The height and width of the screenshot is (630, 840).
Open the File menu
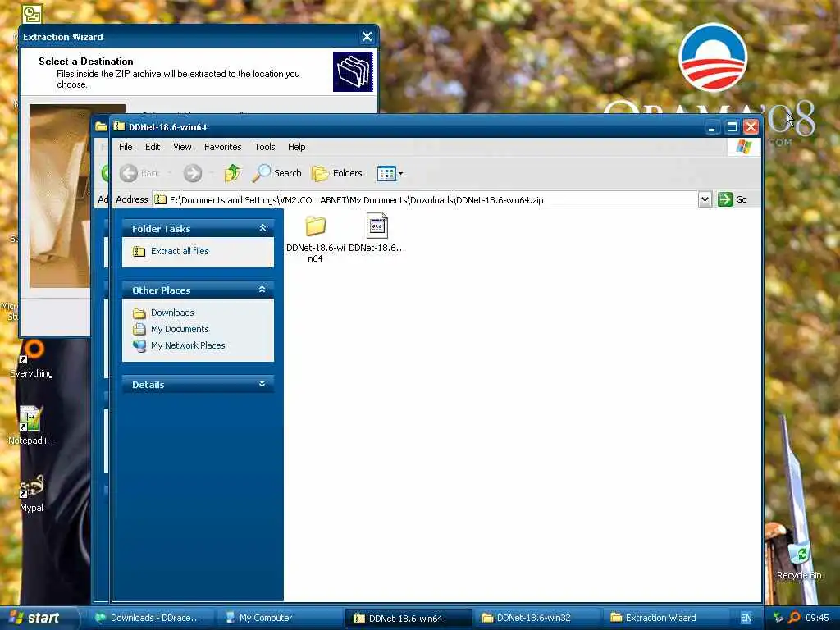(x=126, y=147)
